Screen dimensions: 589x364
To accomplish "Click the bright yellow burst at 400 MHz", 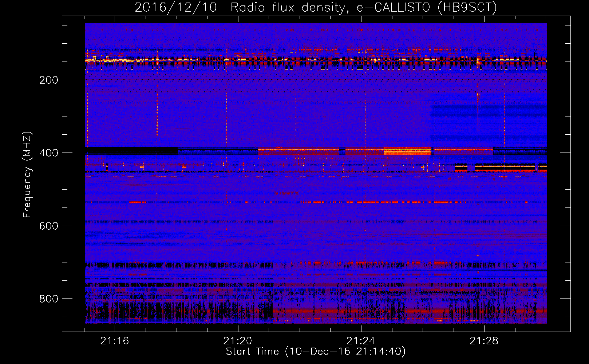I will point(407,151).
